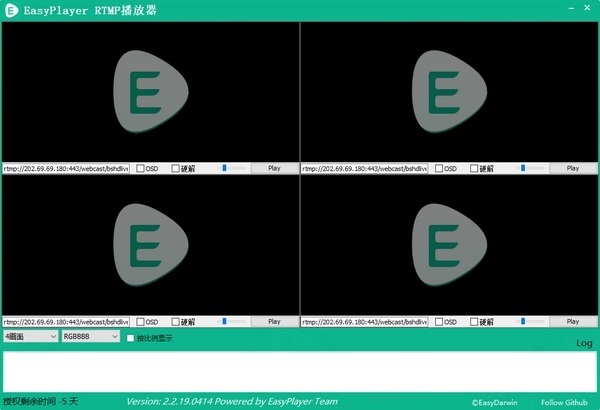Screen dimensions: 600x410
Task: Enable OSD checkbox for top-left player
Action: click(x=141, y=169)
